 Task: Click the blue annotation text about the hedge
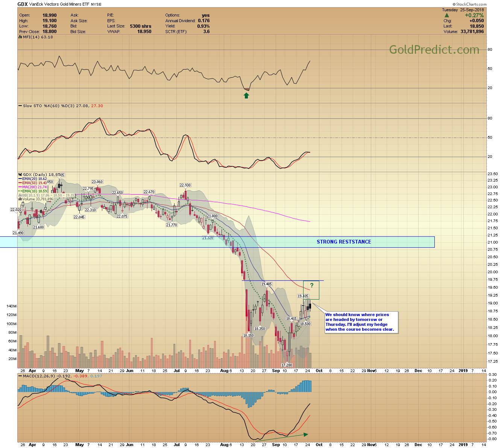[360, 322]
